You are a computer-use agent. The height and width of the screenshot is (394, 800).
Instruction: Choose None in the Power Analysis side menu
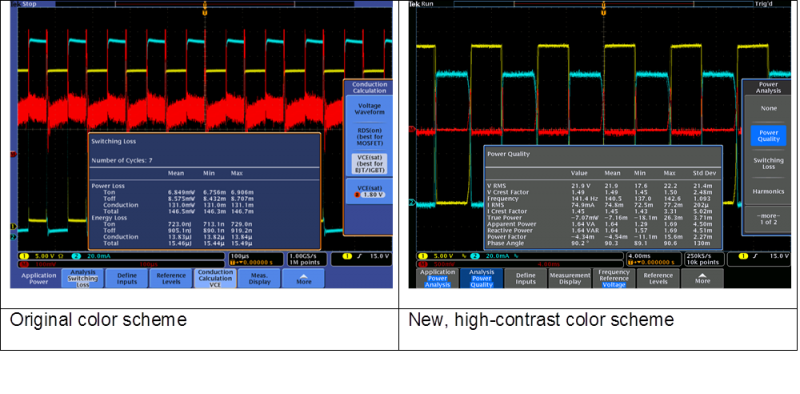768,108
